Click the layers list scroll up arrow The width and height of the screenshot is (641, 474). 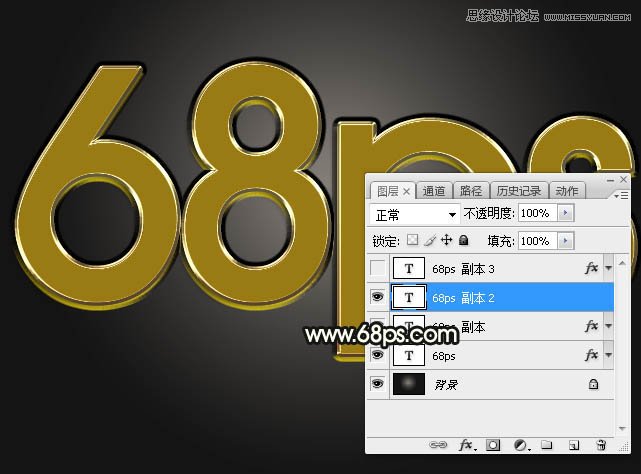(622, 263)
